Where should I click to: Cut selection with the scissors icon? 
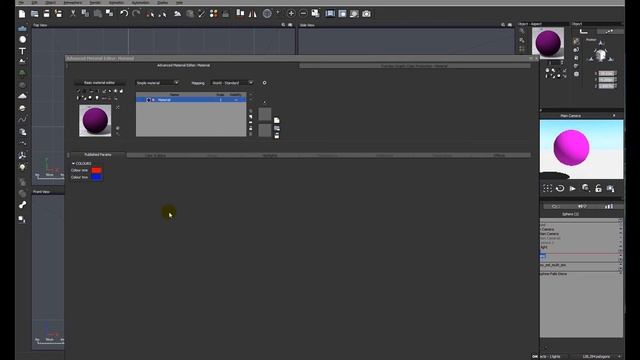point(73,13)
